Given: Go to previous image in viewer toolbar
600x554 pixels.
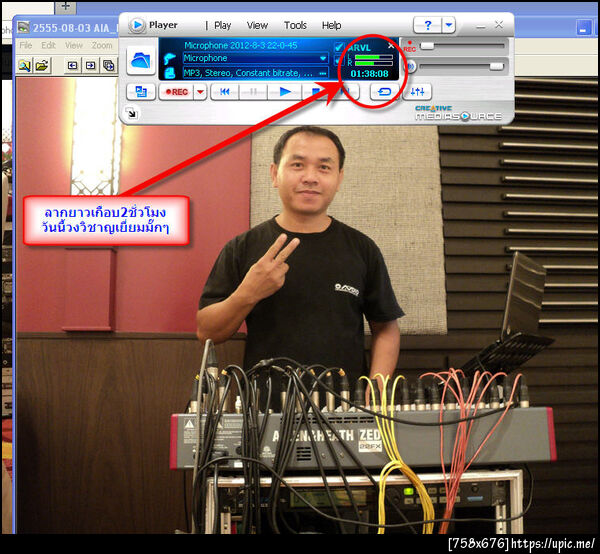Looking at the screenshot, I should (72, 65).
